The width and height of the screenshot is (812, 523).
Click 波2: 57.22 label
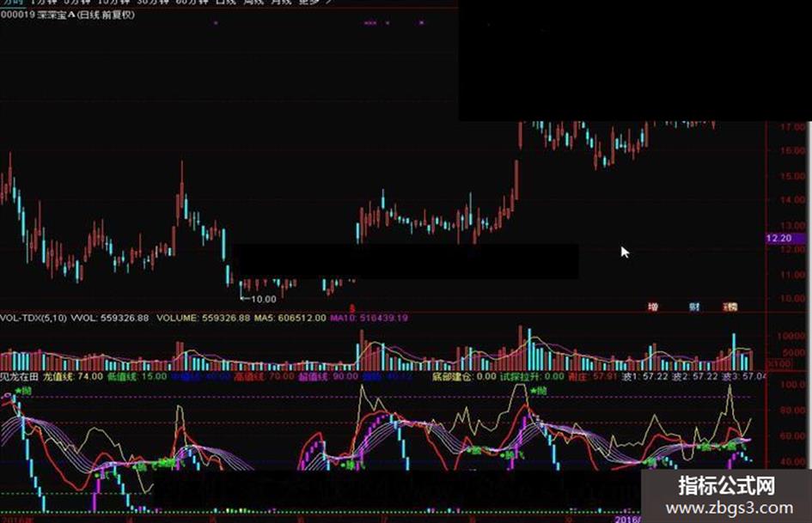click(x=695, y=376)
